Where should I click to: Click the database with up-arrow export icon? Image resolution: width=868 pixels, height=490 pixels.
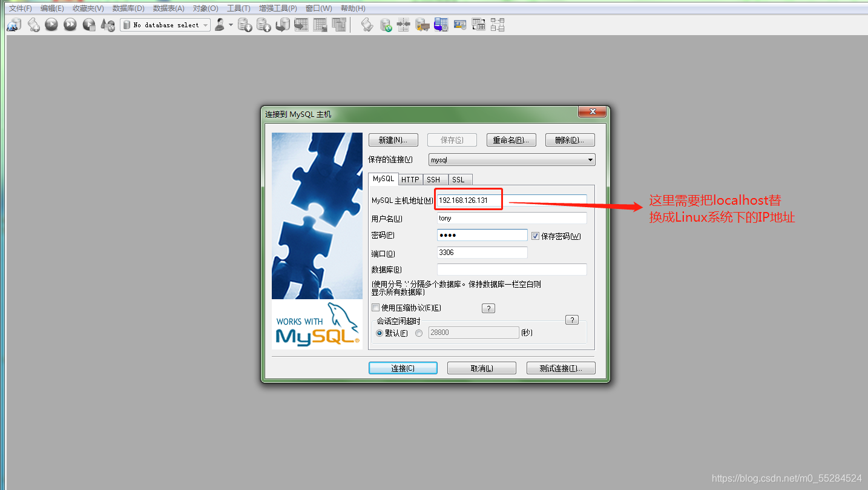pyautogui.click(x=263, y=25)
